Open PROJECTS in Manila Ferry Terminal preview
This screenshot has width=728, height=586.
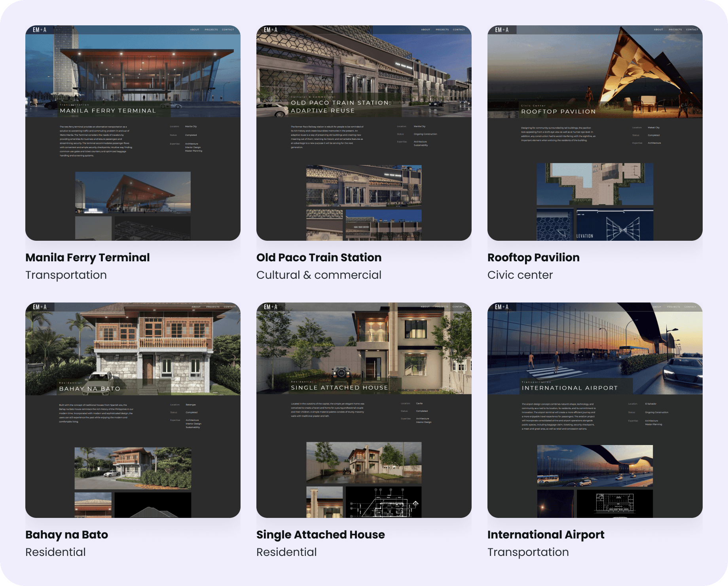(x=211, y=30)
